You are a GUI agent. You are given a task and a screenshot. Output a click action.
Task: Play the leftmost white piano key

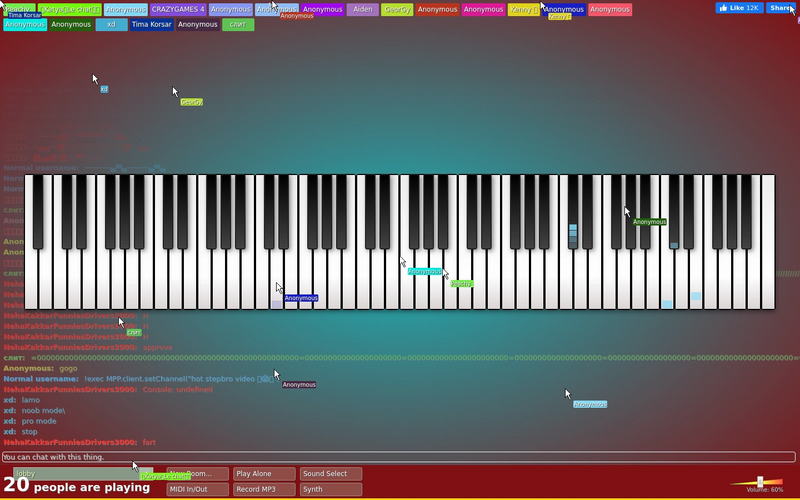31,281
